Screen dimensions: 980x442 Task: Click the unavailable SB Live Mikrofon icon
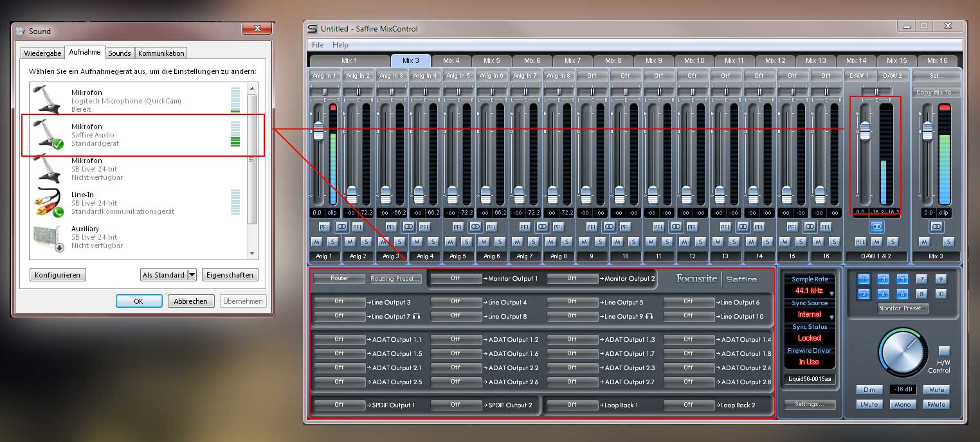tap(48, 168)
